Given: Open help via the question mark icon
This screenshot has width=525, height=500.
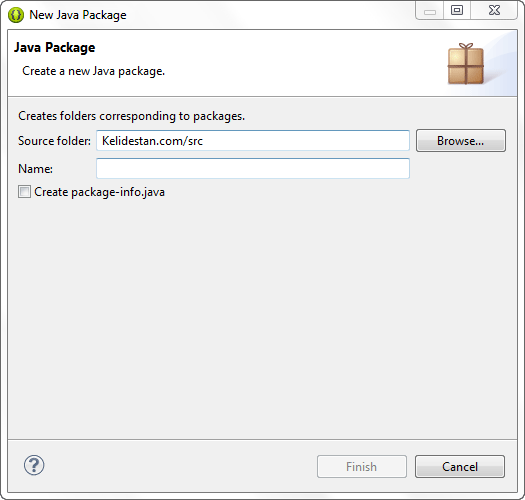Looking at the screenshot, I should point(34,465).
